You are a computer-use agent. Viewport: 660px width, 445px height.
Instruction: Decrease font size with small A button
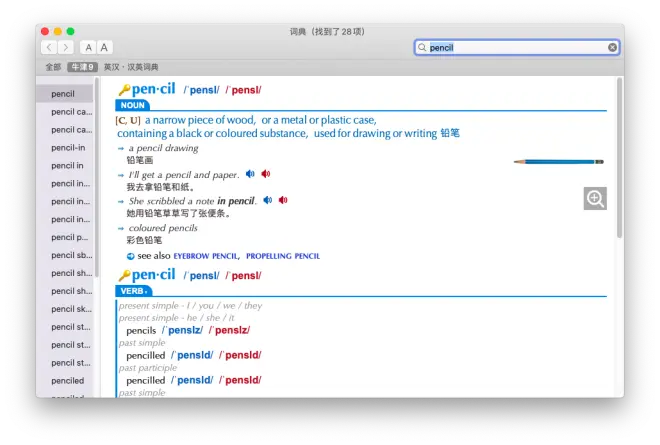(88, 48)
